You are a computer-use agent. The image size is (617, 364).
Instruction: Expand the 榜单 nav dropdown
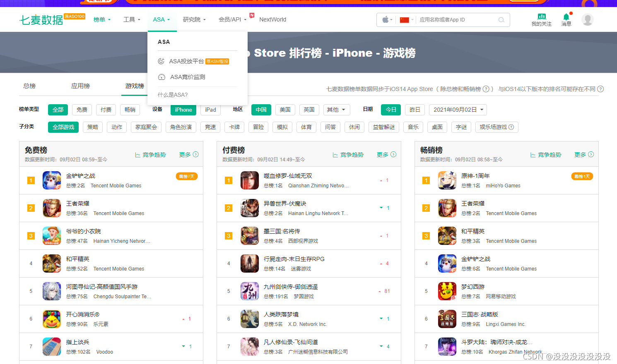(x=102, y=19)
